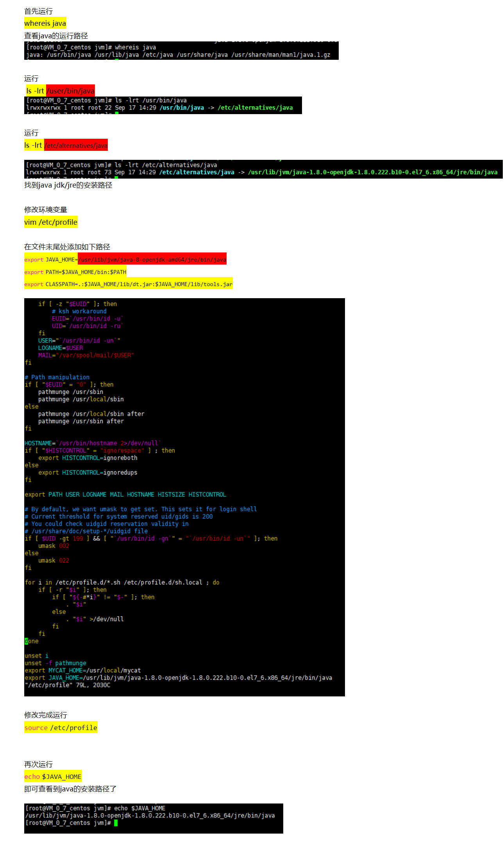The height and width of the screenshot is (850, 504).
Task: Click the line "UID=`/usr/bin/id -ru`"
Action: pyautogui.click(x=88, y=326)
